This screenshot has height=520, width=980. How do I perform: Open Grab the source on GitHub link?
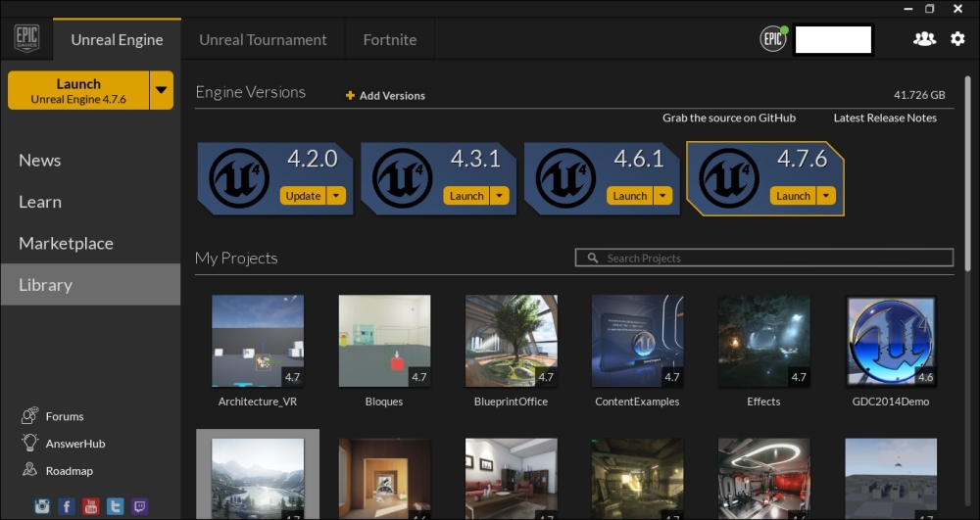(x=729, y=118)
